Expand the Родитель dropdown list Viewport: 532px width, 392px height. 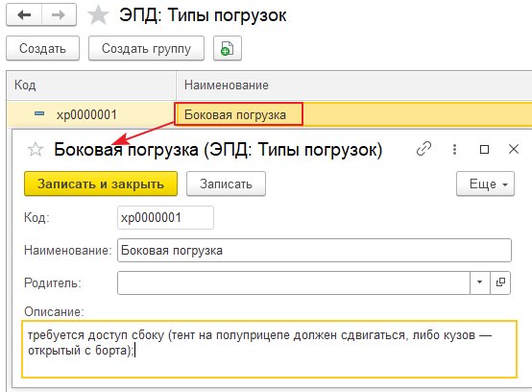480,282
